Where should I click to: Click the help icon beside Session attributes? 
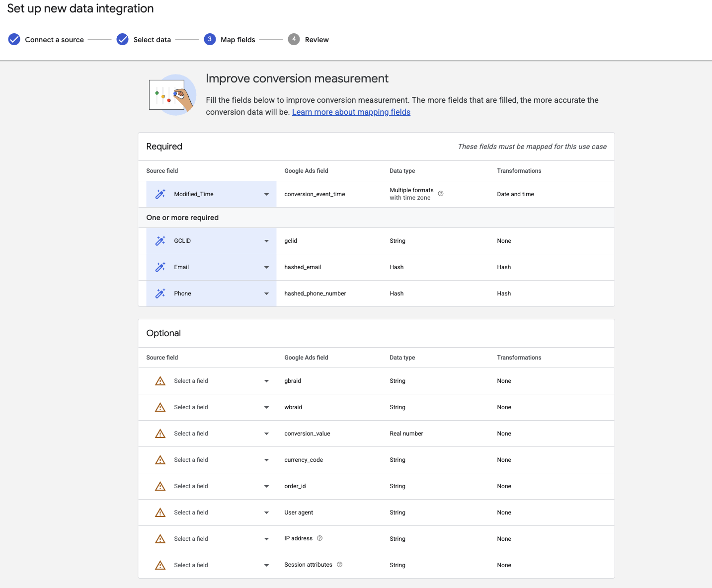tap(339, 565)
